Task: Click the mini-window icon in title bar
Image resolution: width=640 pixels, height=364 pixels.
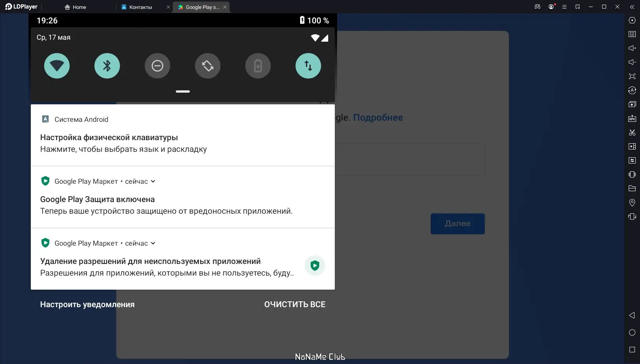Action: point(578,7)
